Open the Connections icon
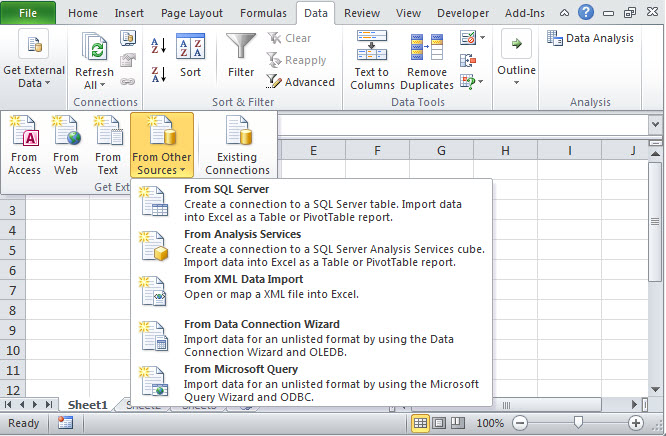This screenshot has height=436, width=666. pyautogui.click(x=127, y=38)
